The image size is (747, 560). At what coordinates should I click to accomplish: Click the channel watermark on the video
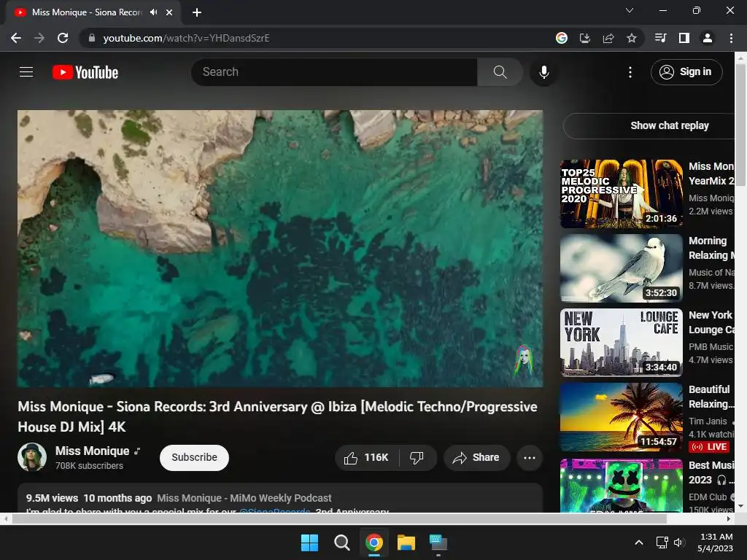tap(523, 360)
